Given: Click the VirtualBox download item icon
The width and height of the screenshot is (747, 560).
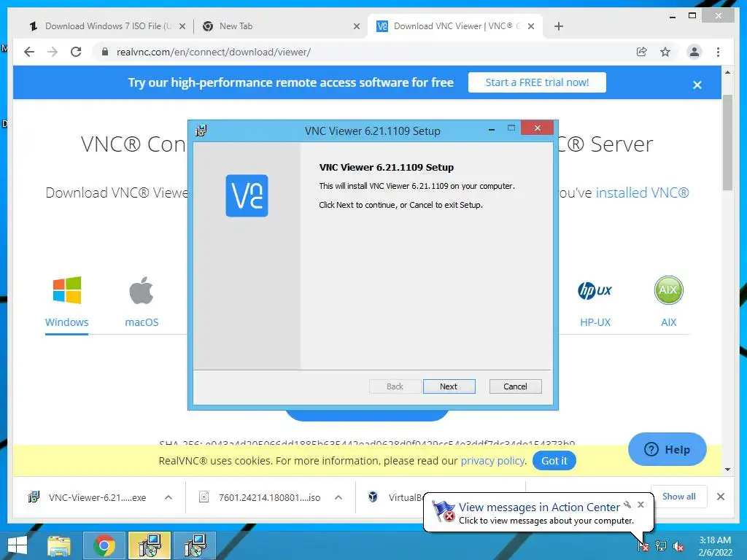Looking at the screenshot, I should [373, 497].
